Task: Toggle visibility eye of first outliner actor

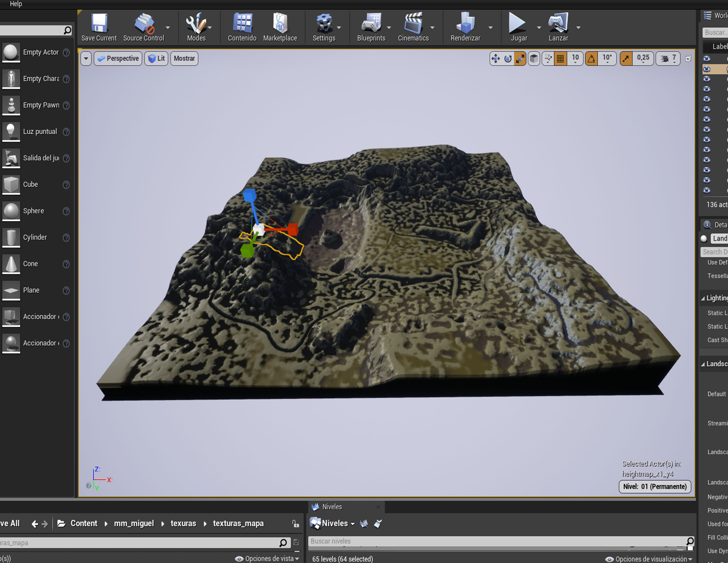Action: (x=706, y=59)
